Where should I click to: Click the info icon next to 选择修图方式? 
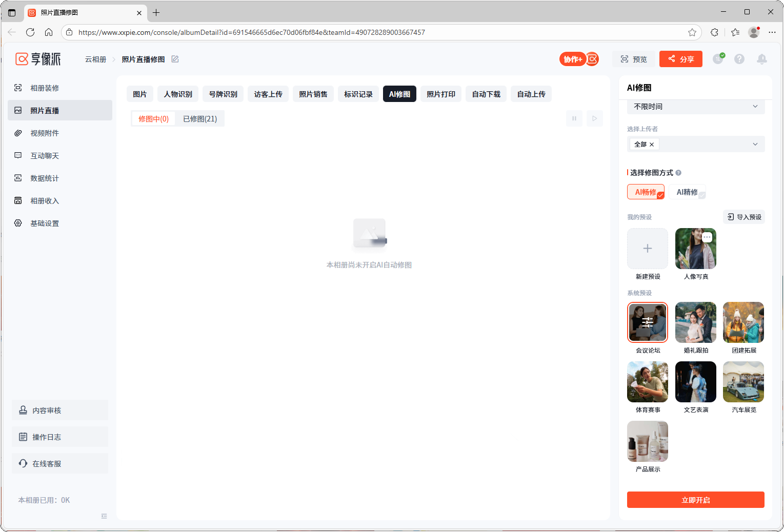pyautogui.click(x=678, y=173)
